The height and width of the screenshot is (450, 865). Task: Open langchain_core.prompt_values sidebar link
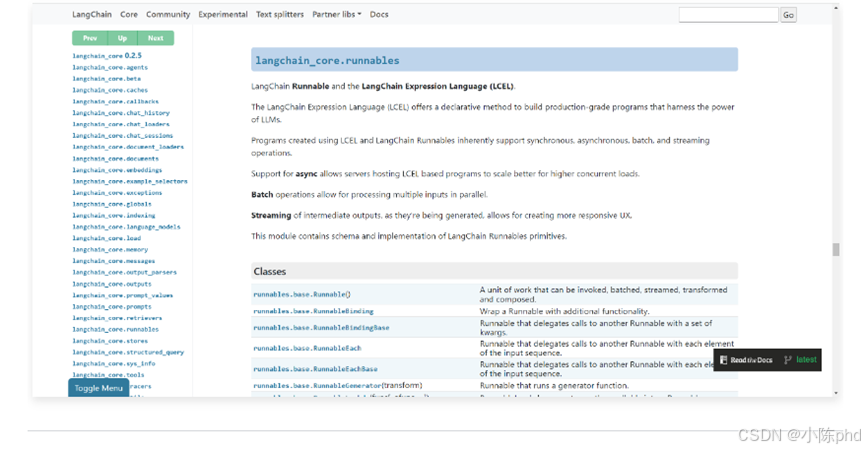[122, 295]
